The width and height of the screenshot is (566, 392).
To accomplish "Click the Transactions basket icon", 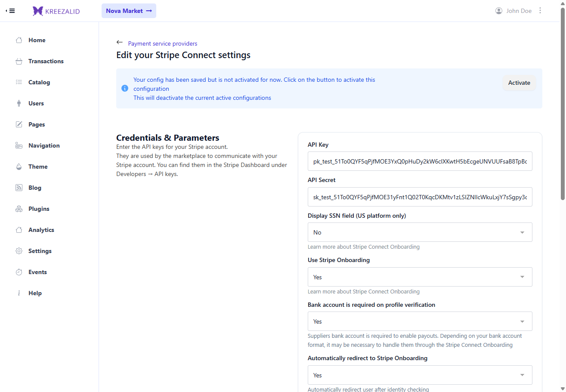I will click(x=19, y=61).
